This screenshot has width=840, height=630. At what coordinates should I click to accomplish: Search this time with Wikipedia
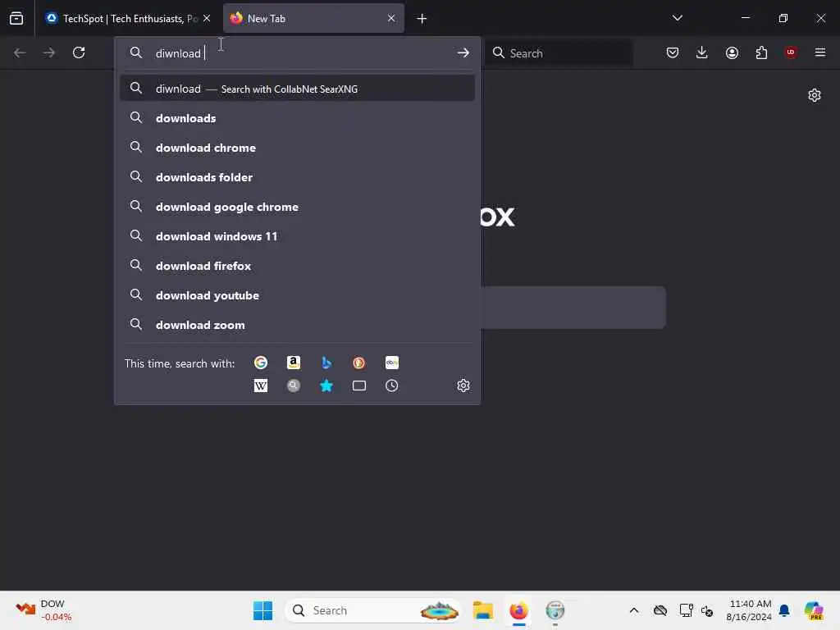(261, 386)
